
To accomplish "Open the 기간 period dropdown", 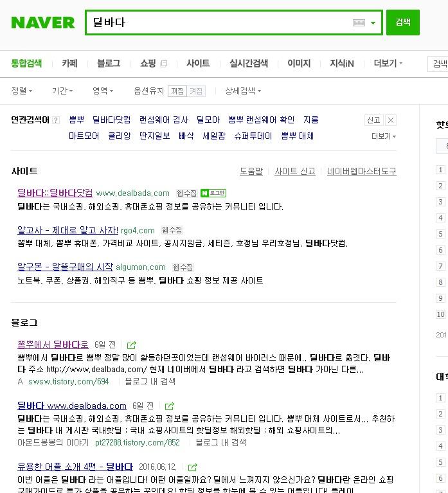I will point(62,91).
